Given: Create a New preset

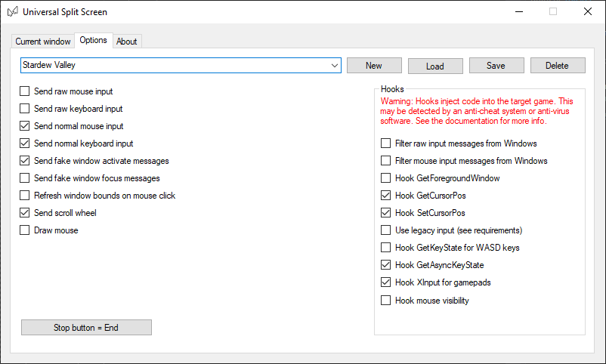Looking at the screenshot, I should coord(374,66).
